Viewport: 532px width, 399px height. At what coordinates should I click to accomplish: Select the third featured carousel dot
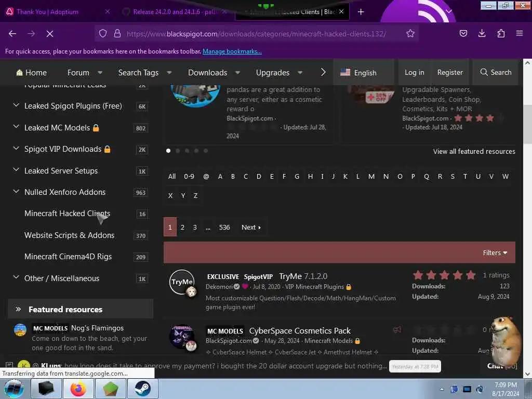click(187, 151)
